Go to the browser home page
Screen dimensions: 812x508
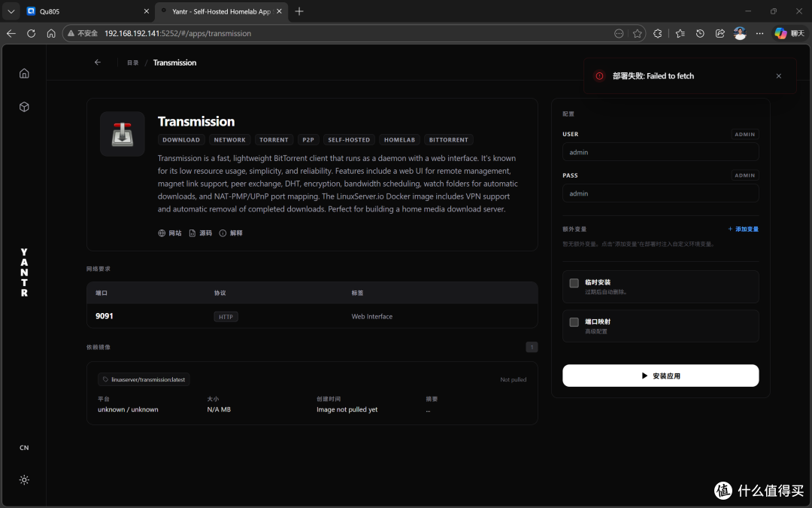point(51,33)
